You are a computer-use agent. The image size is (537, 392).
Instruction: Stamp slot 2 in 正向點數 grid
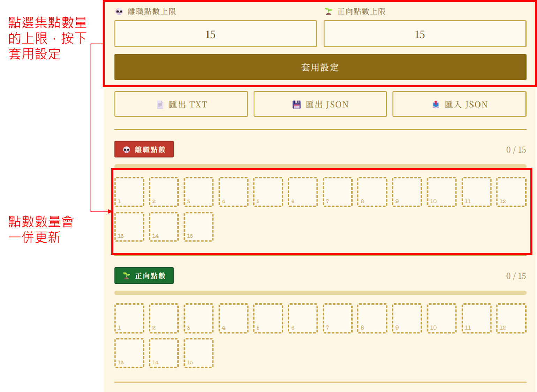(164, 318)
